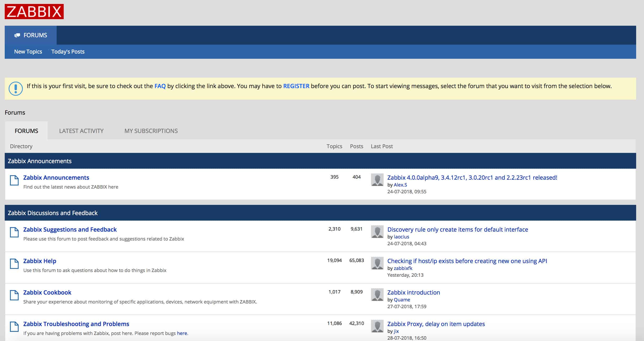
Task: Click the avatar next to Quame's post
Action: pos(377,295)
